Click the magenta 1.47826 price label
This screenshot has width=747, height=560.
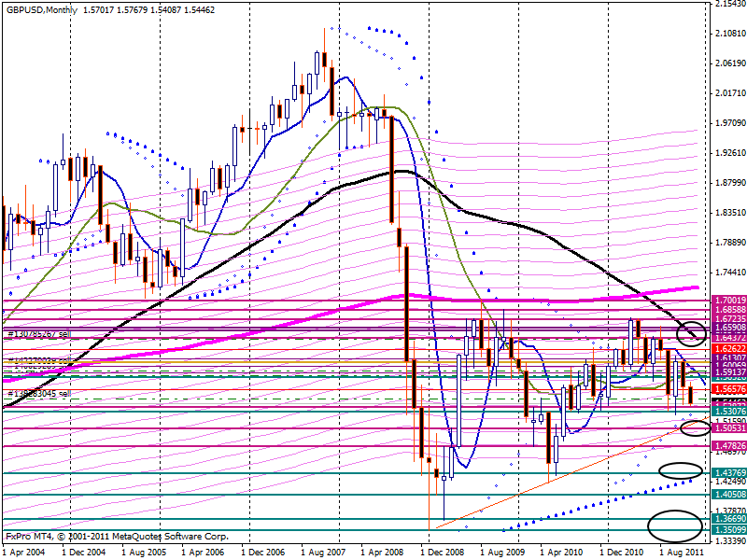click(729, 446)
